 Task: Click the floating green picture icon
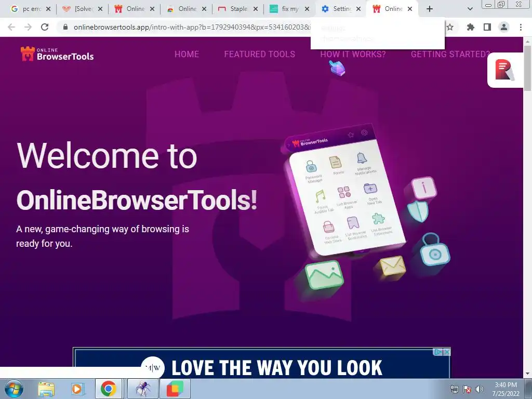[x=324, y=275]
